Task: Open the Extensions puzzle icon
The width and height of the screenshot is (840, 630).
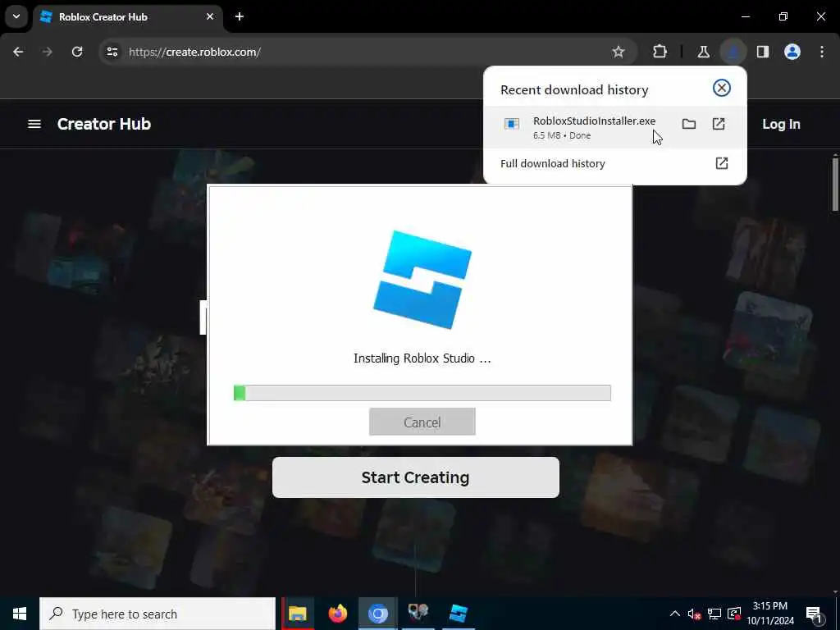Action: click(x=660, y=52)
